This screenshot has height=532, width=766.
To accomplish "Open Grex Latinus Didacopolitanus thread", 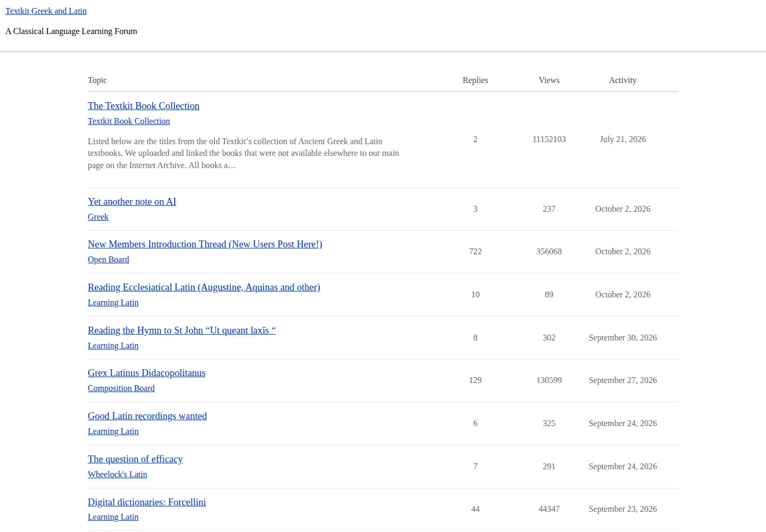I will click(x=146, y=373).
